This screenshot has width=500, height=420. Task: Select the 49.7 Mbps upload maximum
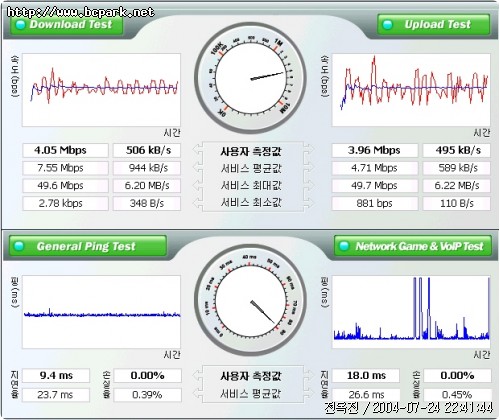point(375,186)
